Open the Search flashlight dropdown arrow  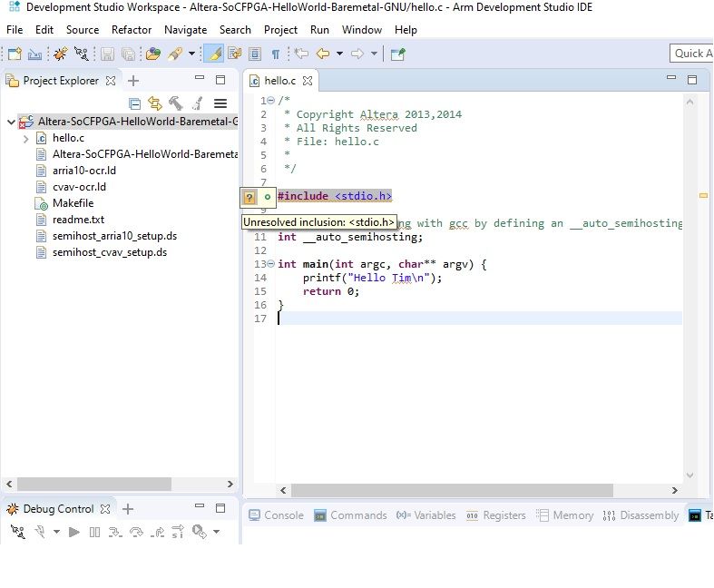pos(191,54)
